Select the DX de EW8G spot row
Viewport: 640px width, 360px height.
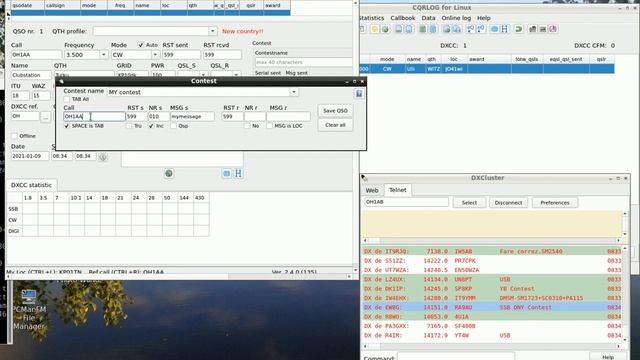click(x=492, y=307)
